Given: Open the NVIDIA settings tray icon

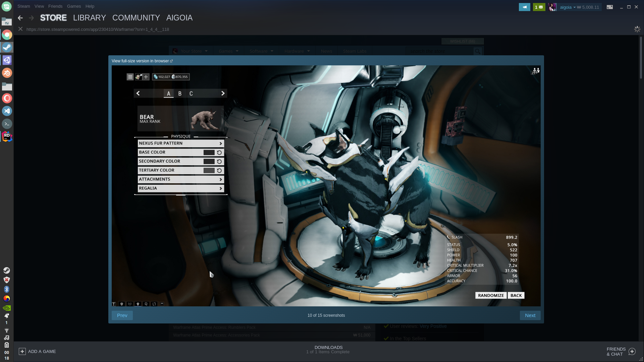Looking at the screenshot, I should [7, 308].
